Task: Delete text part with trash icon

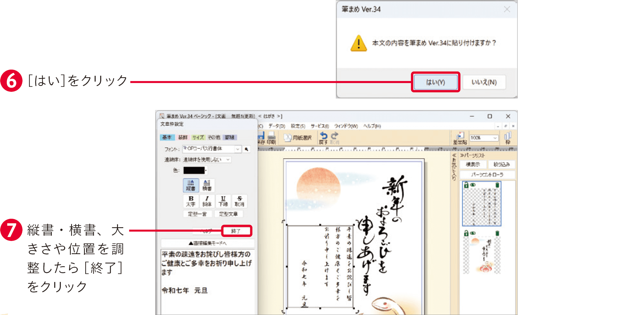Action: click(x=497, y=185)
